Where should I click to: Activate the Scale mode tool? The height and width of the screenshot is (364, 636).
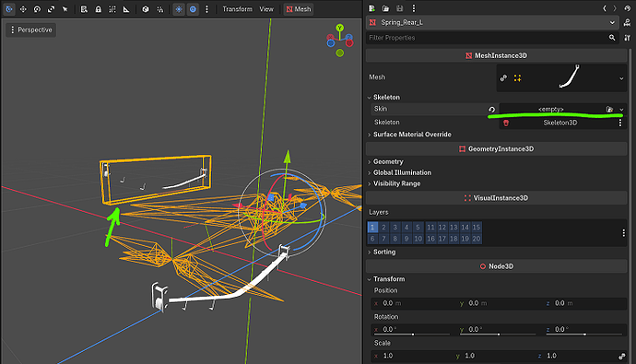click(x=51, y=9)
